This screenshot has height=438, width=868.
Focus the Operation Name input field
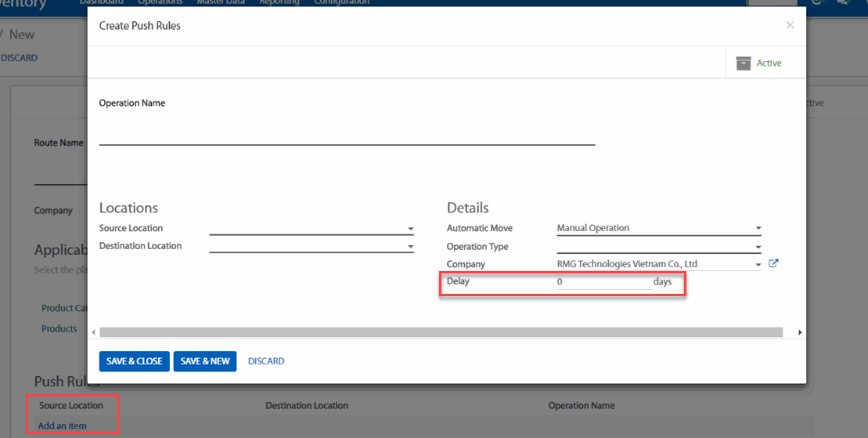click(347, 135)
